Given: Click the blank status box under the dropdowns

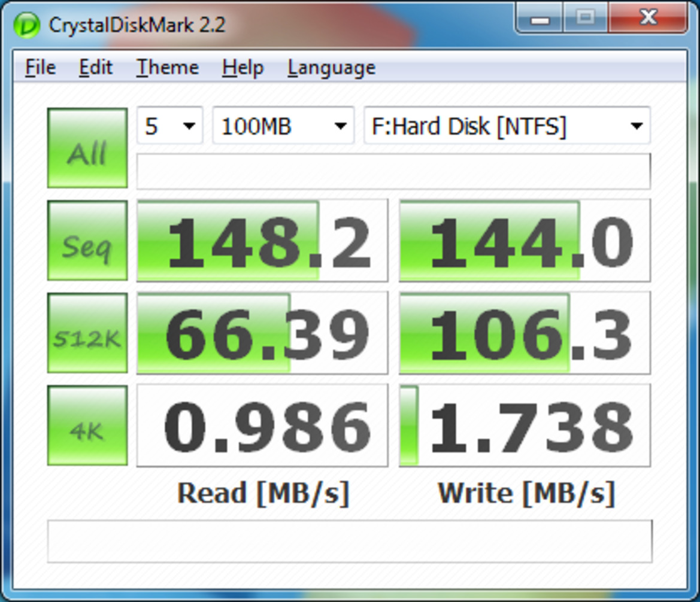Looking at the screenshot, I should pos(393,171).
